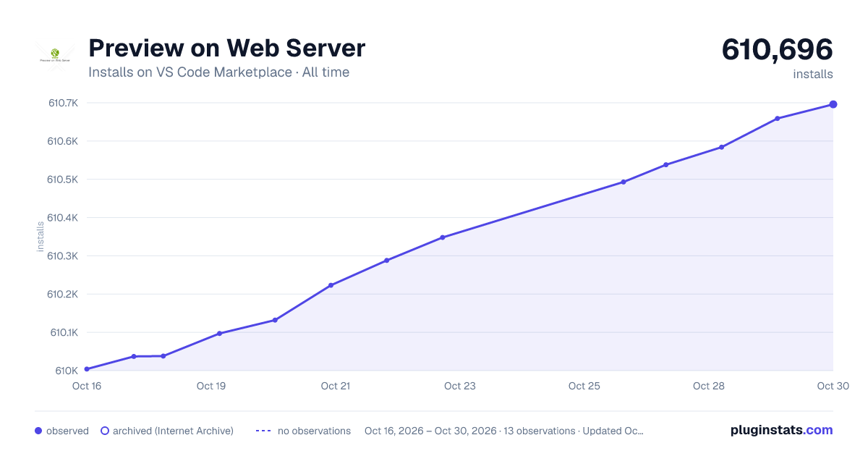Click the Oct 25 x-axis label
Viewport: 868px width, 456px height.
click(584, 386)
